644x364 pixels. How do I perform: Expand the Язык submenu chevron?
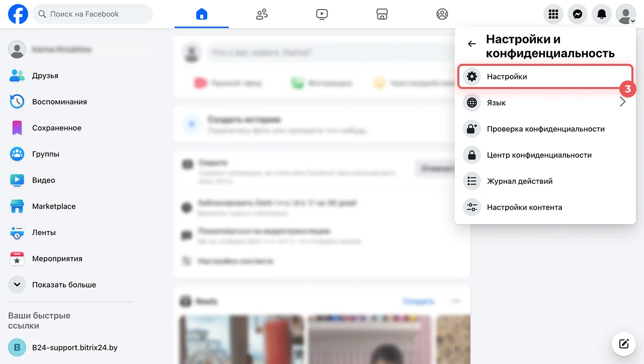[622, 103]
